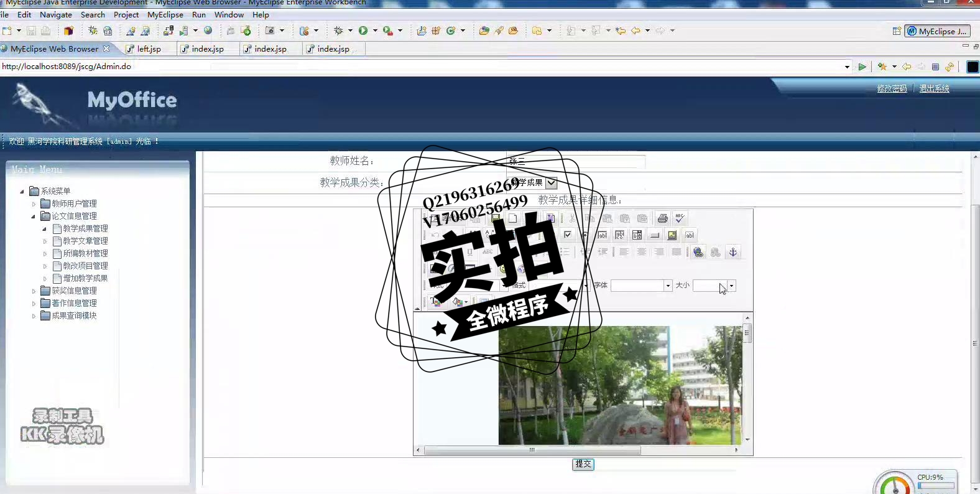Click the Save icon in Eclipse toolbar
980x494 pixels.
pos(31,30)
